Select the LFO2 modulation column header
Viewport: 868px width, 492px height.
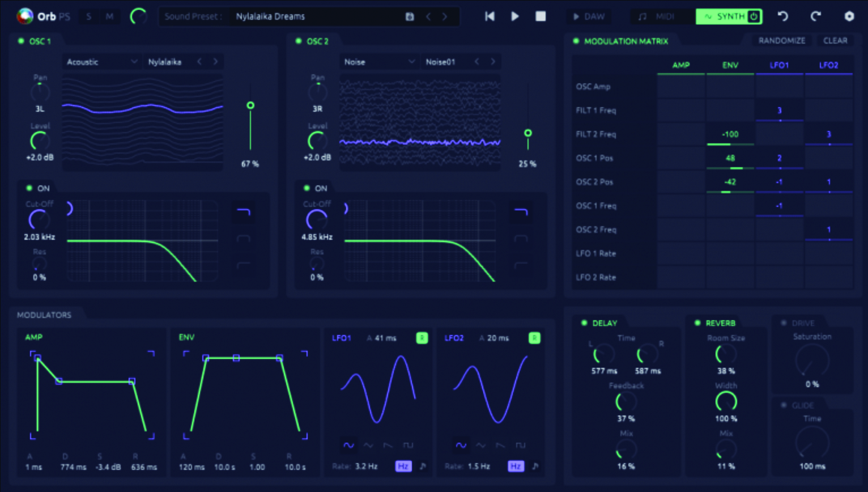coord(828,65)
